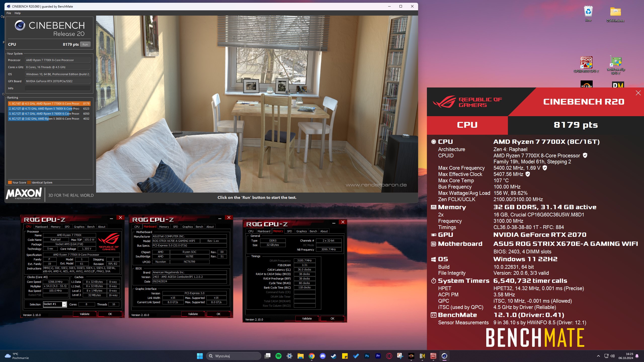Image resolution: width=644 pixels, height=362 pixels.
Task: Click the Memory module icon in BenchMate panel
Action: [x=433, y=207]
